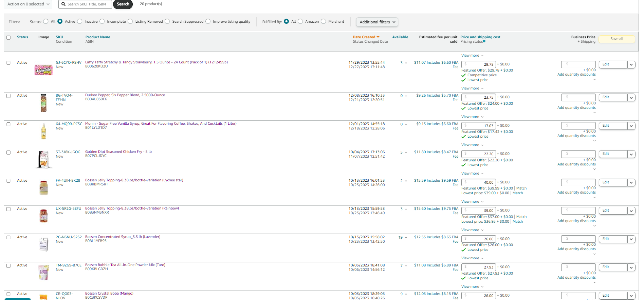
Task: Open the Golden Dipt Chicken Fry image
Action: click(x=44, y=160)
